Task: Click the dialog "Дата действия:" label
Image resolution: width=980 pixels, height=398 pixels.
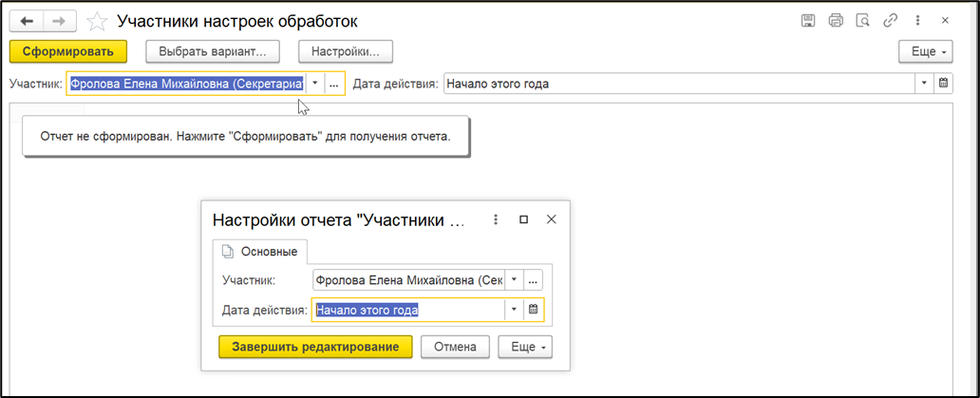Action: (265, 310)
